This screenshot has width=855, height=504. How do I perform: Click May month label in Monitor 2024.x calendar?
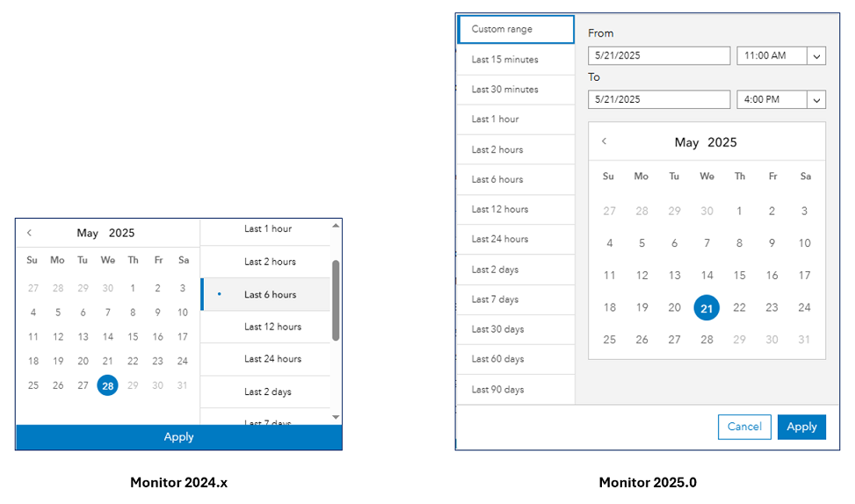click(87, 234)
